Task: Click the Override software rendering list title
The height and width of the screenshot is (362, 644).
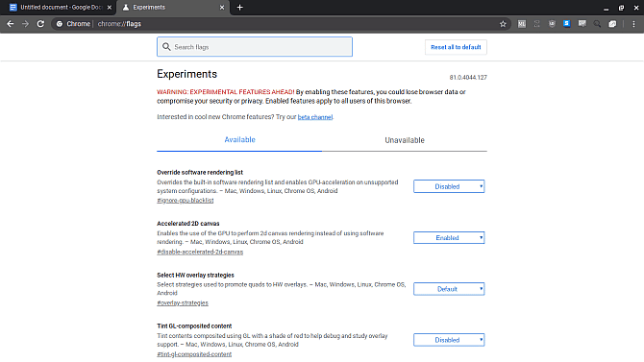Action: click(x=200, y=173)
